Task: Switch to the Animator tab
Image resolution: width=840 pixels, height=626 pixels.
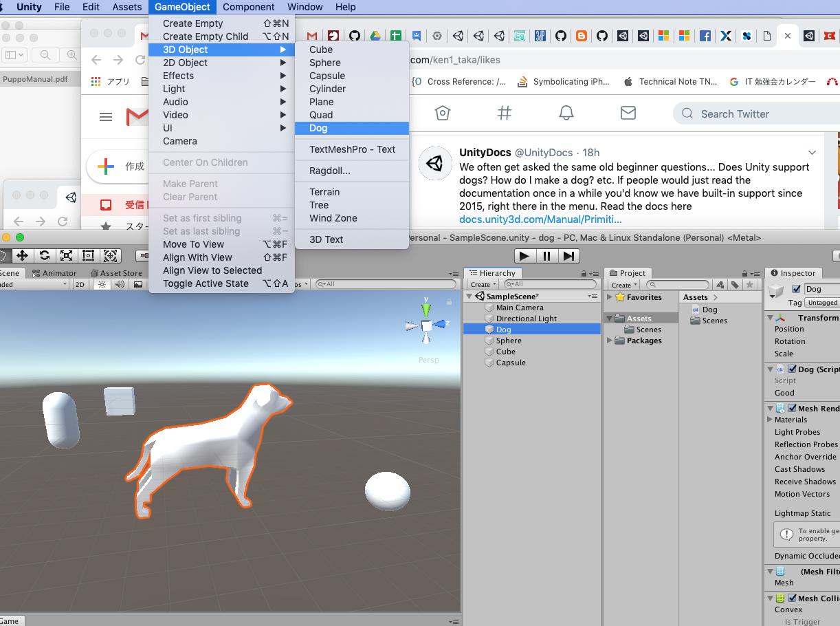Action: (54, 273)
